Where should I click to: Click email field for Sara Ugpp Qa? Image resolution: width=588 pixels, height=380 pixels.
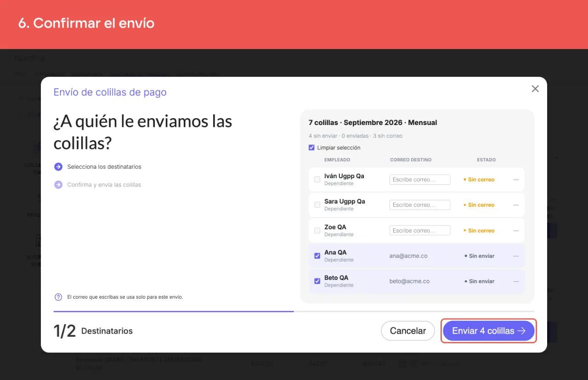click(420, 205)
